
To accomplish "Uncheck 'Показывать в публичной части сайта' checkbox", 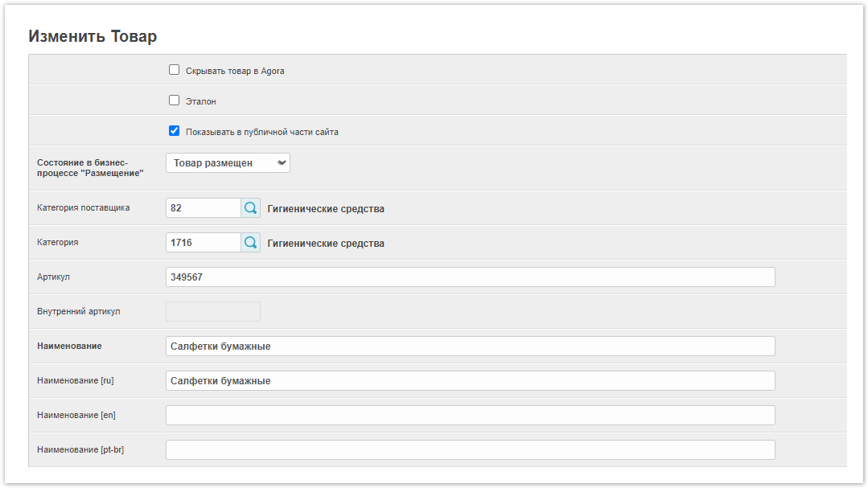I will point(174,131).
